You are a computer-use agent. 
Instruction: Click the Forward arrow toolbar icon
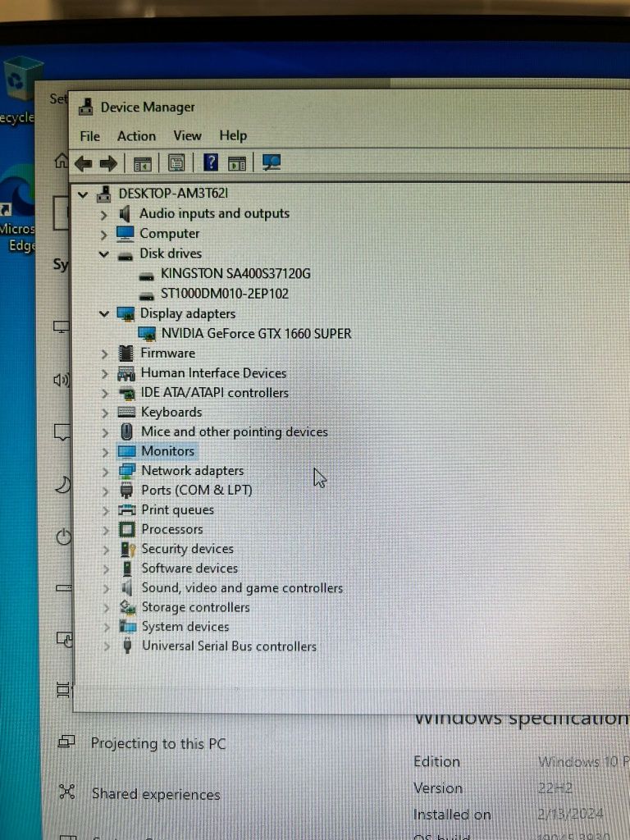tap(109, 163)
